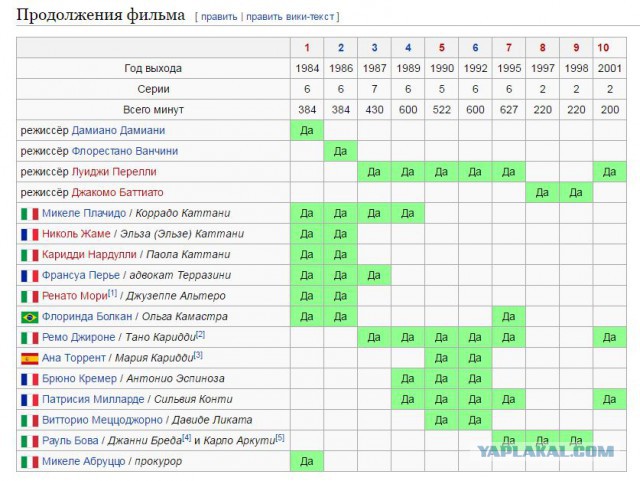Open Каридди Нардулли actor link
The height and width of the screenshot is (481, 640).
coord(89,254)
